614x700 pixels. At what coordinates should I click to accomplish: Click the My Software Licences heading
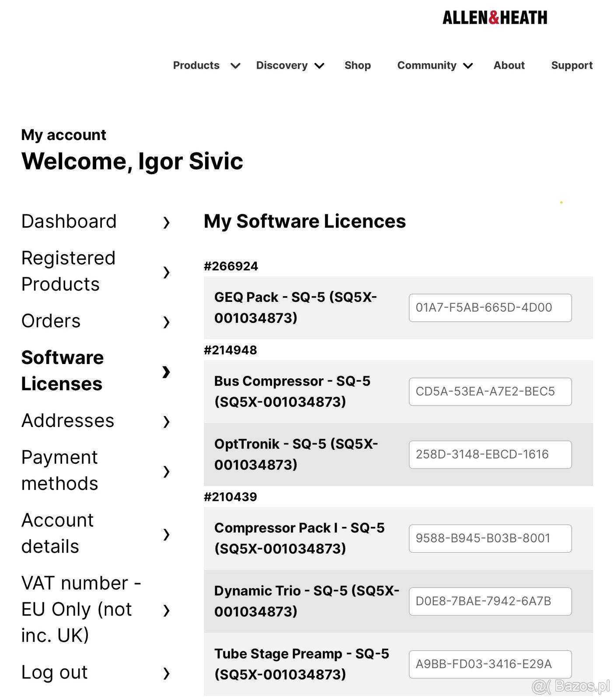pos(305,221)
